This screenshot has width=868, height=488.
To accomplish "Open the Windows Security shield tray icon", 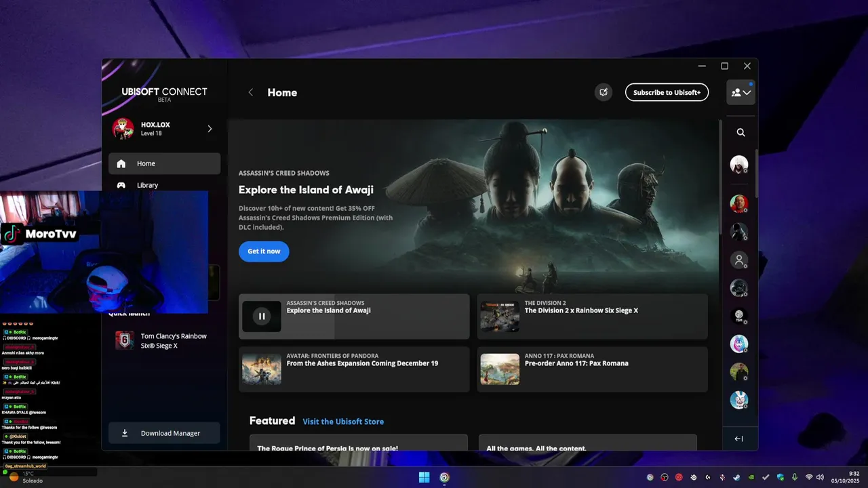I will [x=781, y=477].
